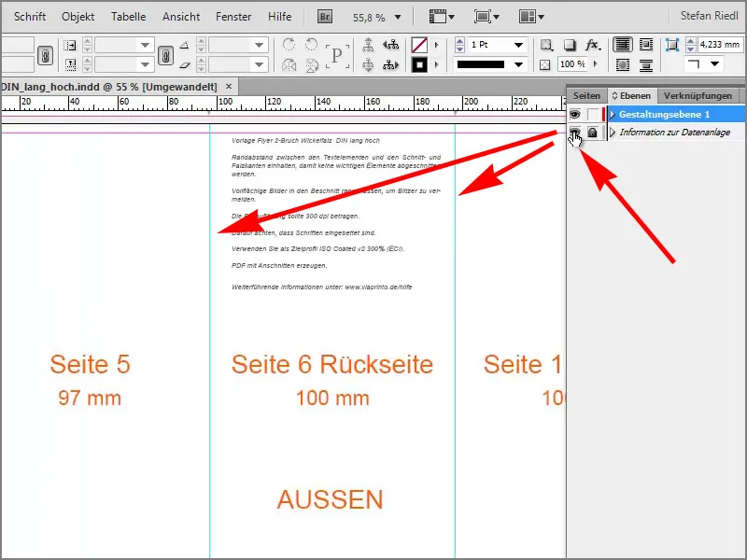
Task: Click the rotation angle icon
Action: (184, 45)
